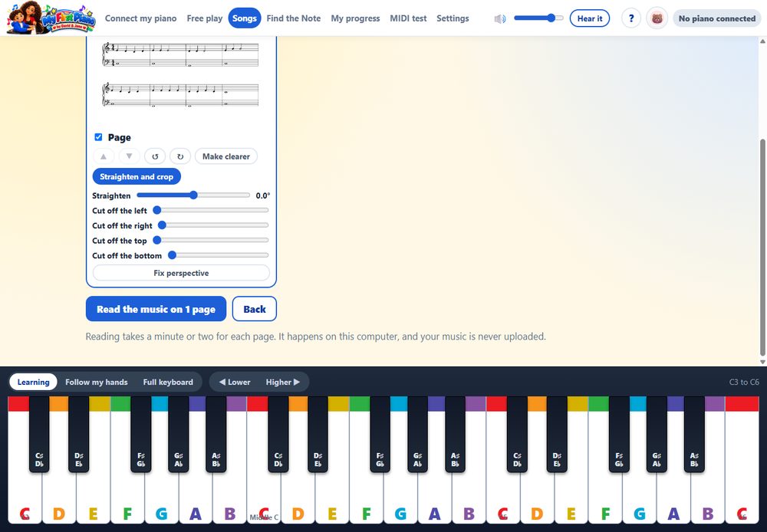Rotate the page clockwise
767x532 pixels.
point(180,156)
